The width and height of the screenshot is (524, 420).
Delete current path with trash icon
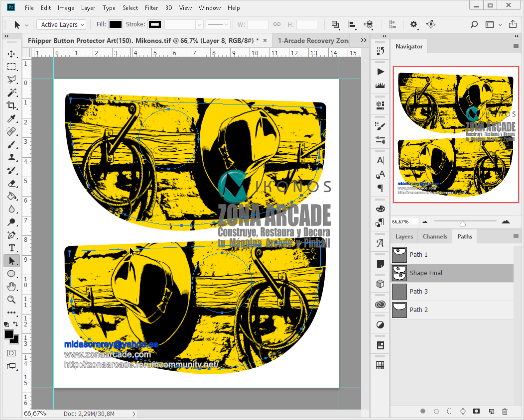tap(505, 411)
